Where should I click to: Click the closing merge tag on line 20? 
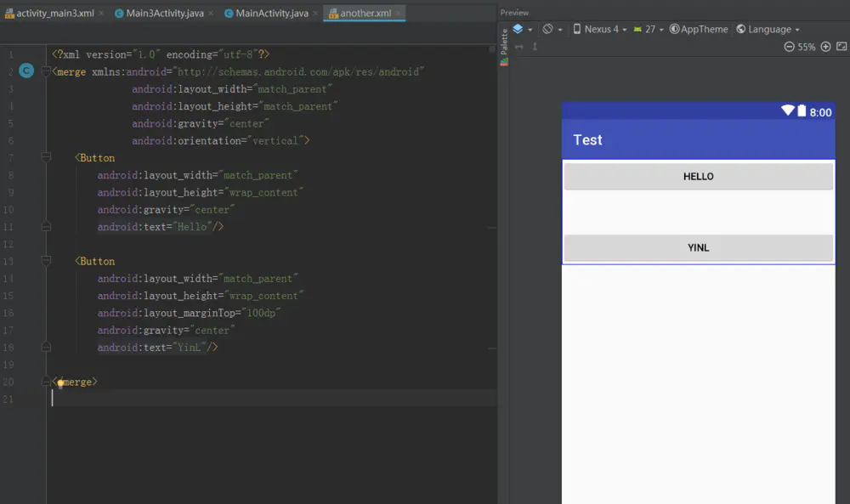pos(75,382)
